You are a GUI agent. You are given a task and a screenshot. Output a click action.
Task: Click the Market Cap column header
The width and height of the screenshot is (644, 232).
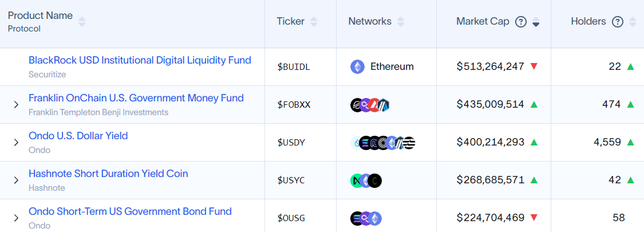coord(483,21)
